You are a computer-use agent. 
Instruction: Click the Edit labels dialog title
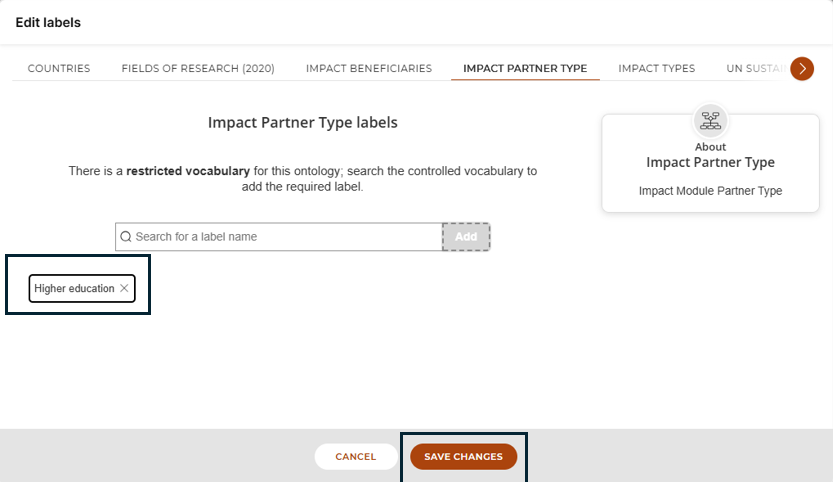coord(48,22)
